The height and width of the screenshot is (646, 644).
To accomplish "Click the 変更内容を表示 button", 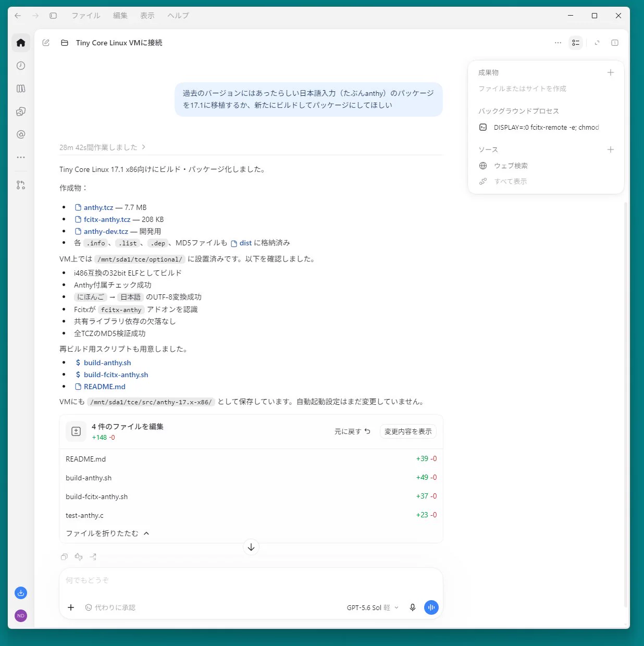I will [408, 431].
